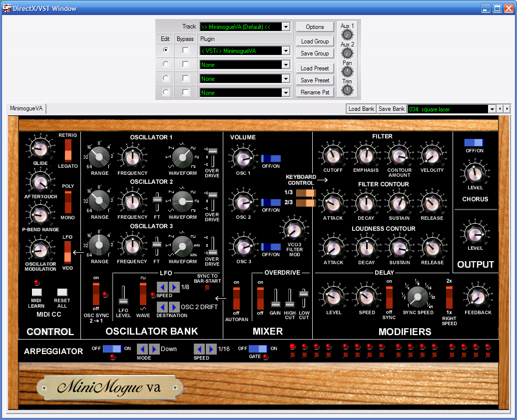Adjust the Contour Amount knob
This screenshot has width=517, height=420.
(x=399, y=155)
